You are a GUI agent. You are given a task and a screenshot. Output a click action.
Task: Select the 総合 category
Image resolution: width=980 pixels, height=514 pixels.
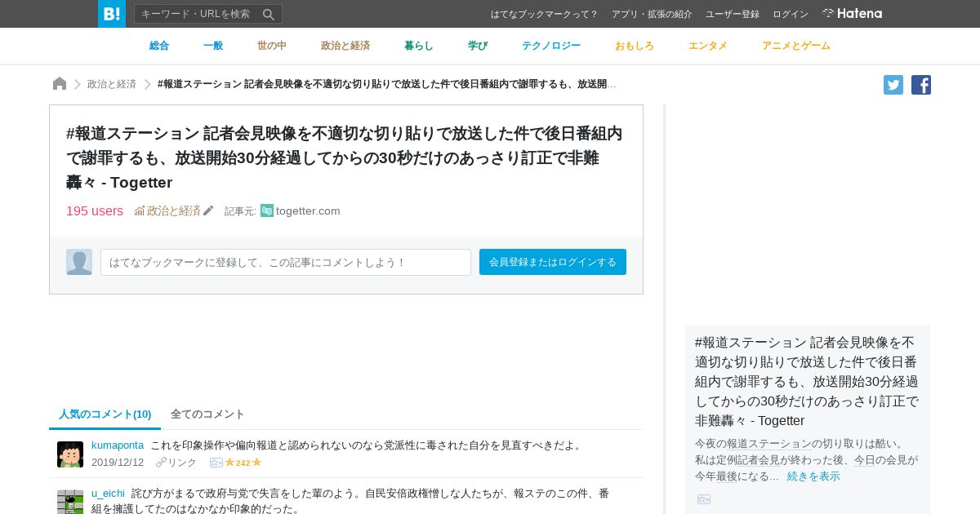[159, 46]
